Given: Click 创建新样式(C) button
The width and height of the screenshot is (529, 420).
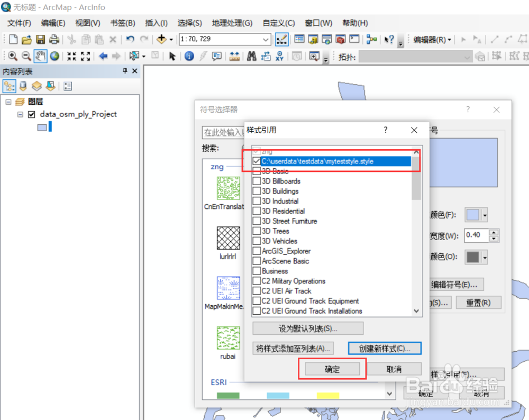Looking at the screenshot, I should pos(385,348).
